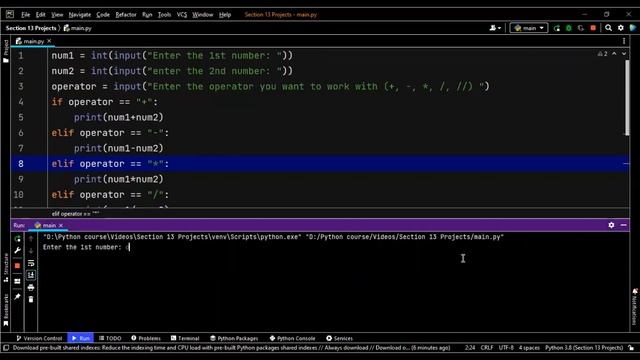Open JetBrains toolbox icon at top right

click(633, 28)
